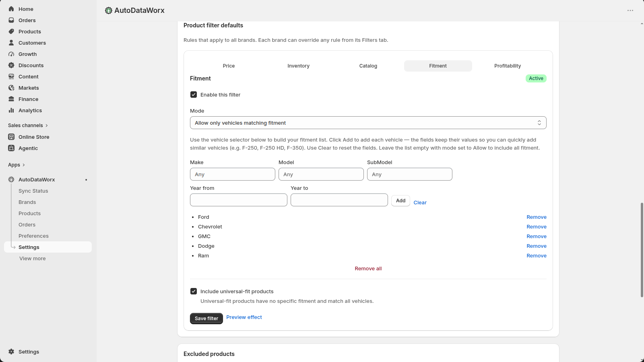Click the Discounts badge icon
Image resolution: width=644 pixels, height=362 pixels.
tap(11, 65)
